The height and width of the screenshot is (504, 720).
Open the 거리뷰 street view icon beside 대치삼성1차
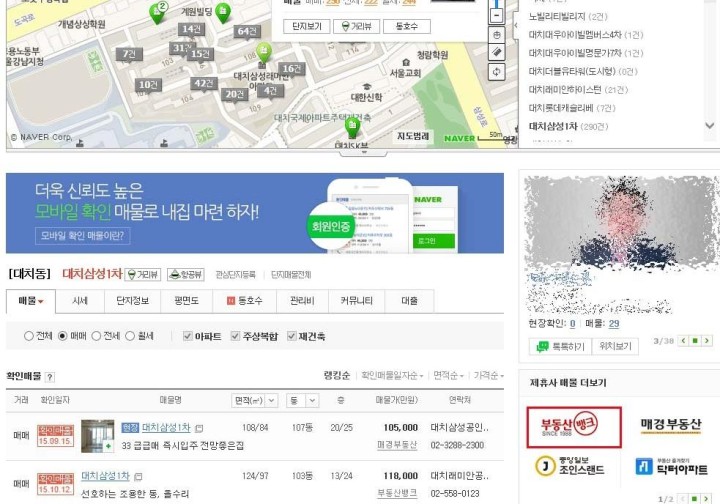(143, 274)
